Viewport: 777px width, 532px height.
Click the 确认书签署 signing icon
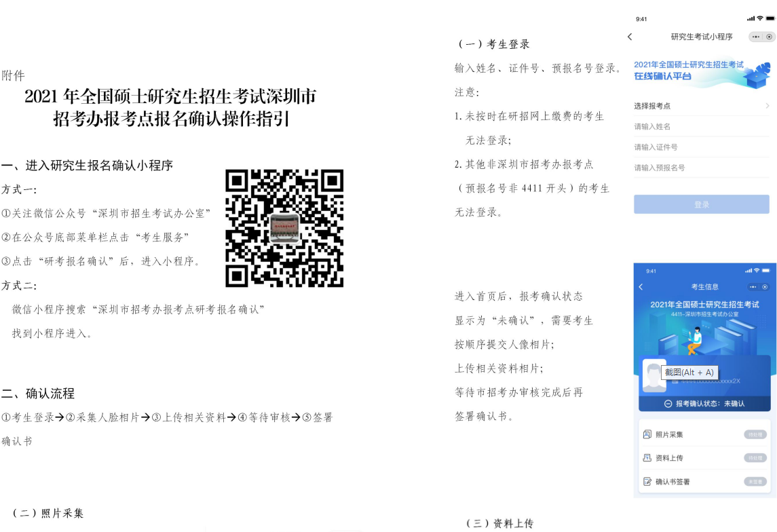pos(647,482)
